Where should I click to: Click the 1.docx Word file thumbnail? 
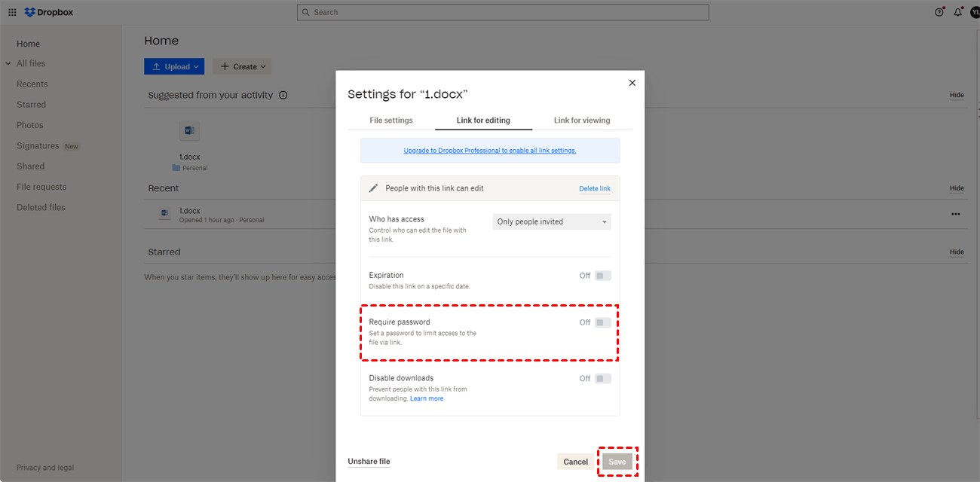(189, 131)
